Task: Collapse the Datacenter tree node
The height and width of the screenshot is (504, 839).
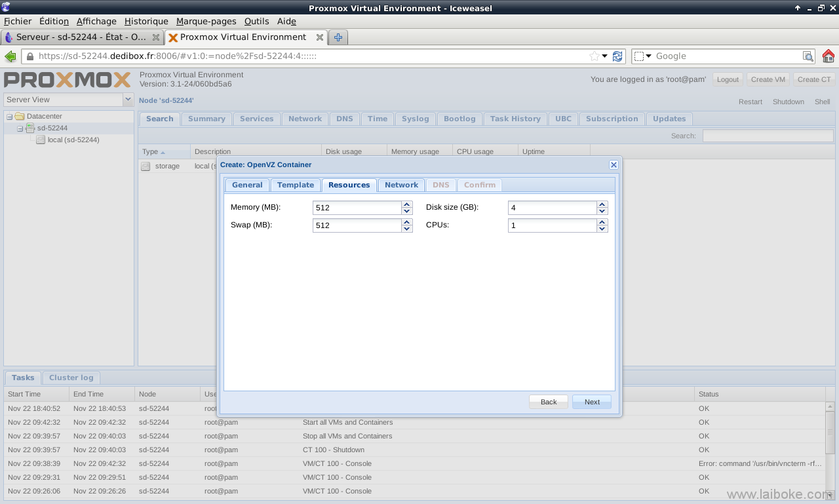Action: 10,117
